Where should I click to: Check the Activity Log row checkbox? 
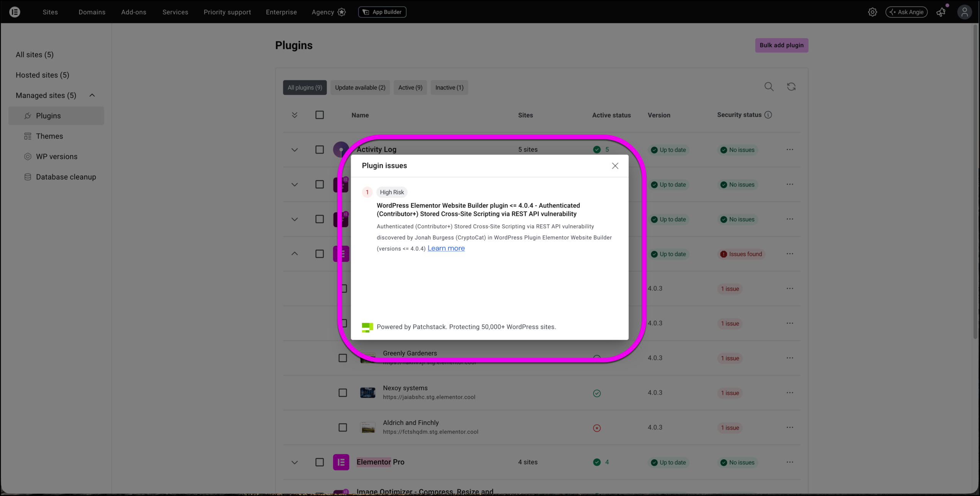(x=320, y=150)
